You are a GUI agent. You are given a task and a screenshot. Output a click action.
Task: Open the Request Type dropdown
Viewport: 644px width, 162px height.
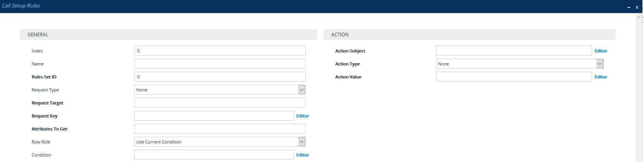[x=219, y=90]
